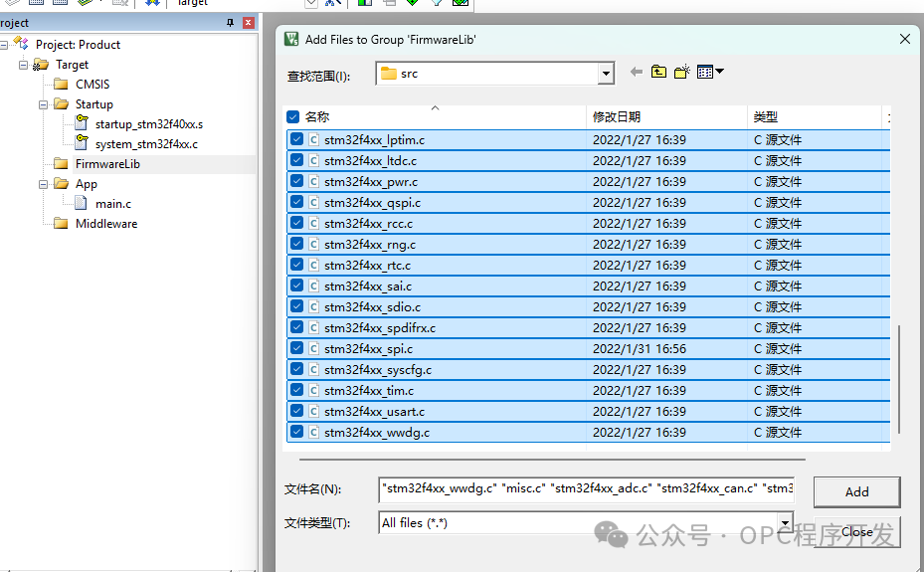The height and width of the screenshot is (572, 924).
Task: Select main.c in the project tree
Action: (x=113, y=204)
